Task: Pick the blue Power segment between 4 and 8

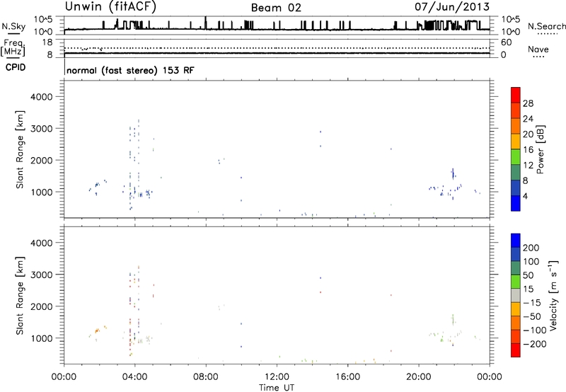Action: tap(516, 188)
